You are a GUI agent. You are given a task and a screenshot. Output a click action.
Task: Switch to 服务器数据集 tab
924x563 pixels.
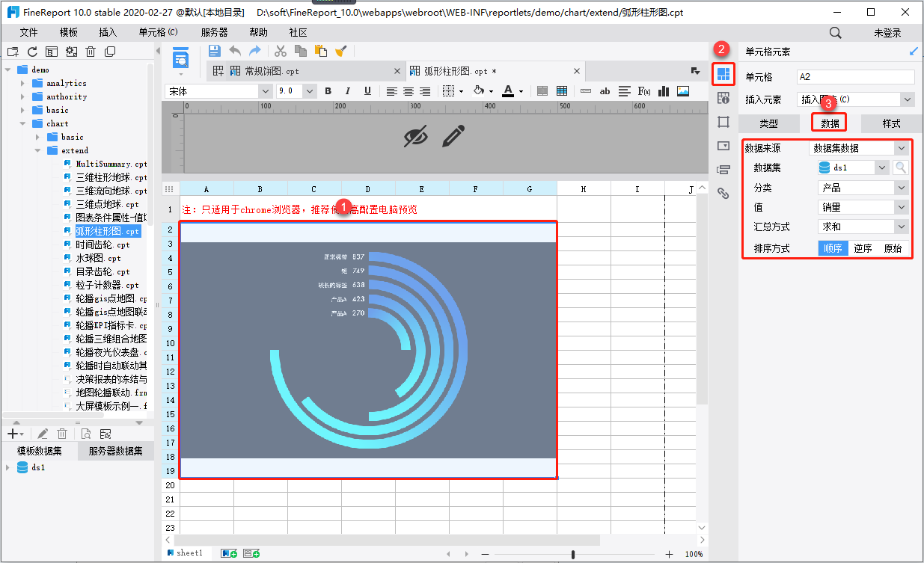[x=116, y=451]
